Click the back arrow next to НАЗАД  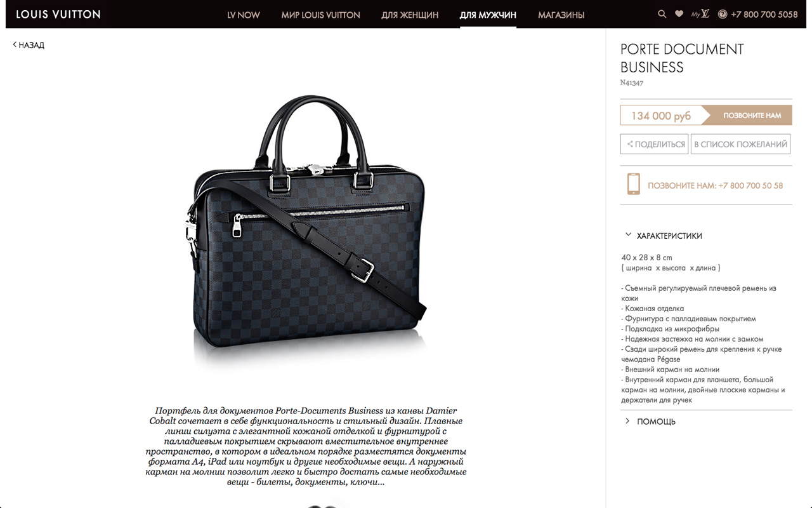point(15,45)
